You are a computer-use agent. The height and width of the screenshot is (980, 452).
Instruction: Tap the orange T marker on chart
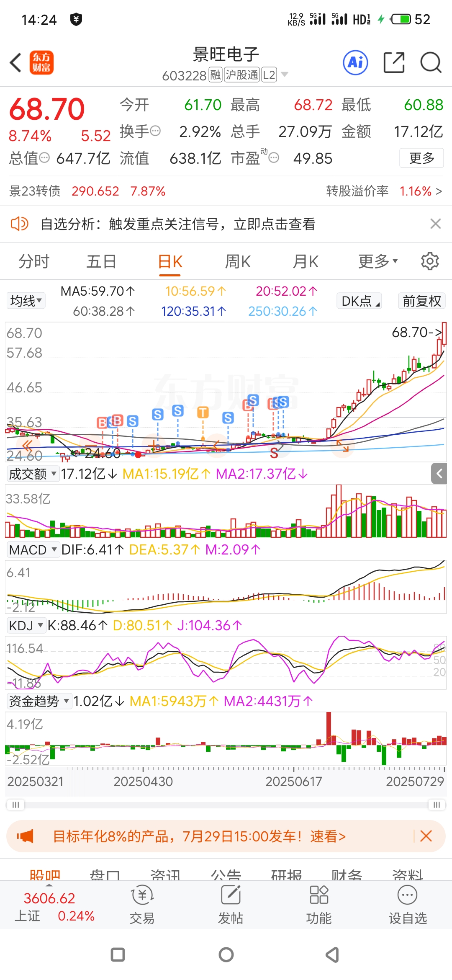tap(203, 413)
